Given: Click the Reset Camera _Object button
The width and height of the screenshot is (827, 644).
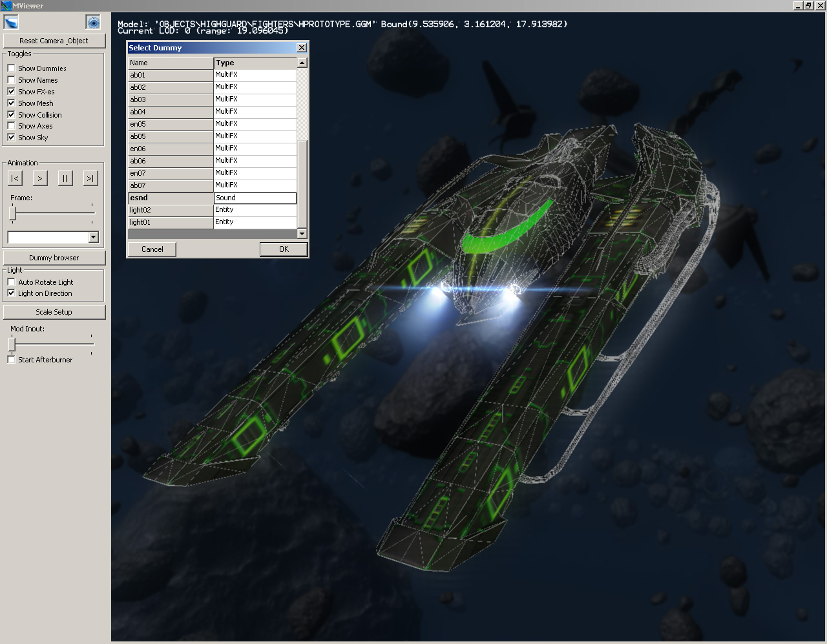Looking at the screenshot, I should point(54,41).
